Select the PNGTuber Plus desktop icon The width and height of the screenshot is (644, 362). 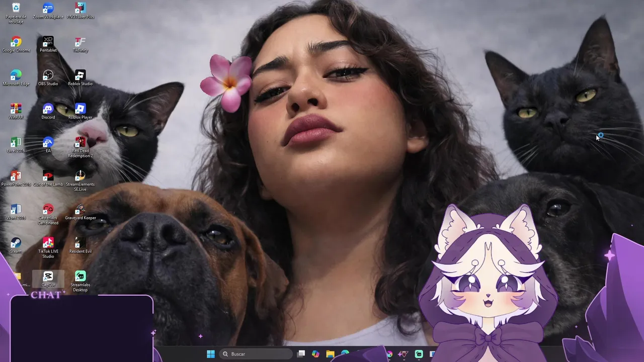[80, 11]
